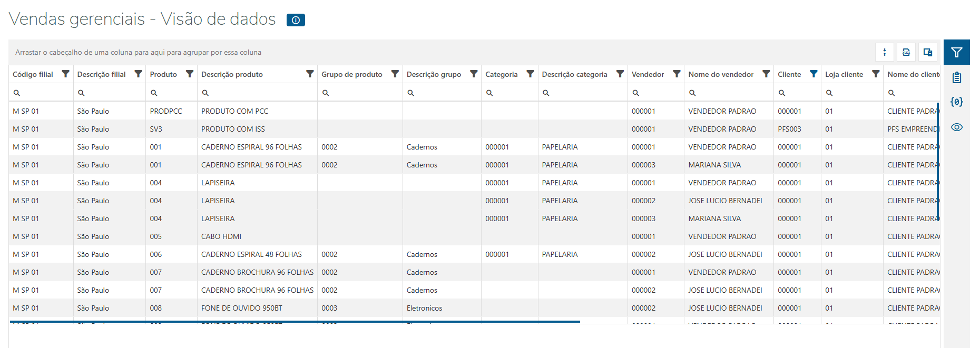
Task: Open the clipboard panel in the sidebar
Action: (x=956, y=78)
